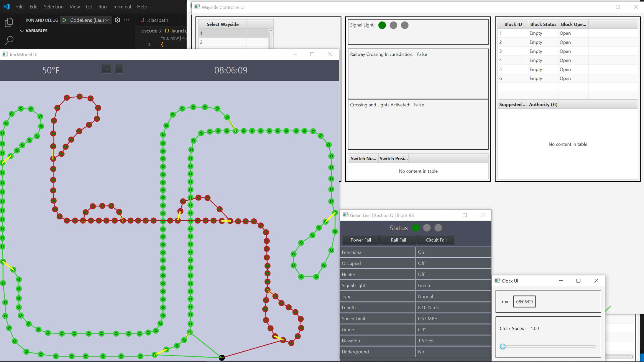
Task: Click the "..." button in TrackModel header
Action: (x=106, y=69)
